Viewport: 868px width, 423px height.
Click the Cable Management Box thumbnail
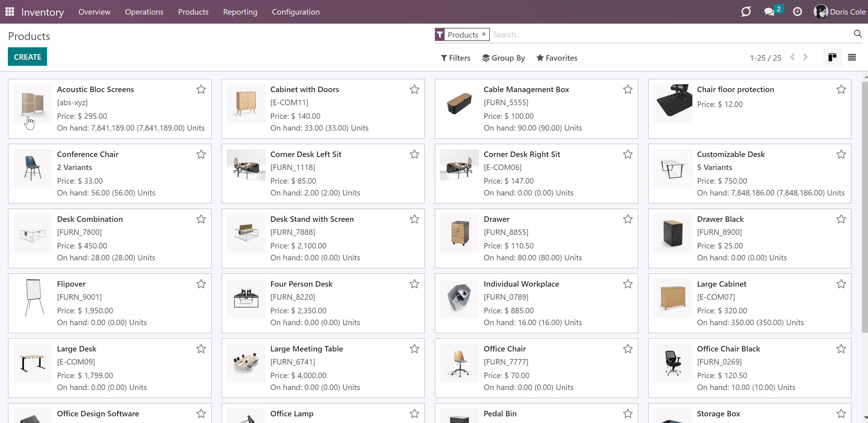(x=459, y=103)
